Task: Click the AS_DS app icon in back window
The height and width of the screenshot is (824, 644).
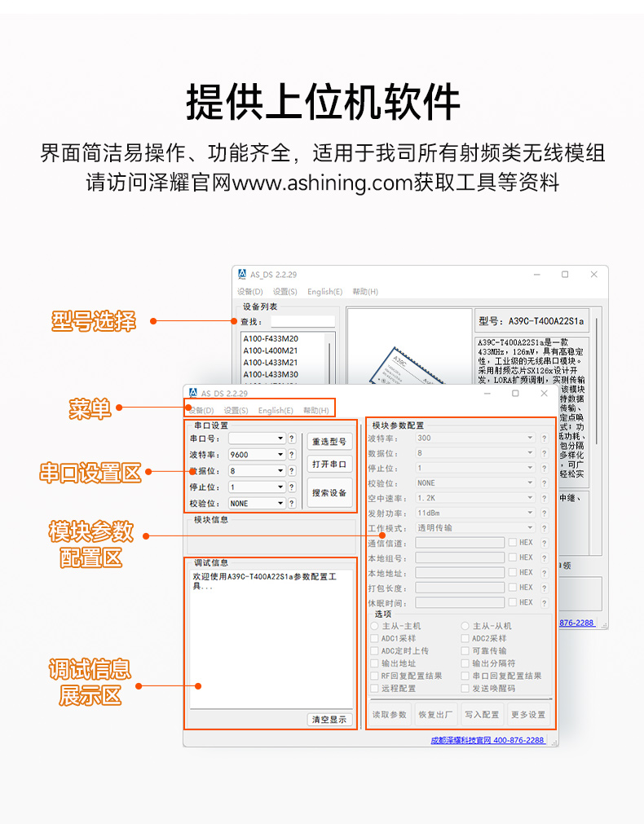Action: (242, 275)
